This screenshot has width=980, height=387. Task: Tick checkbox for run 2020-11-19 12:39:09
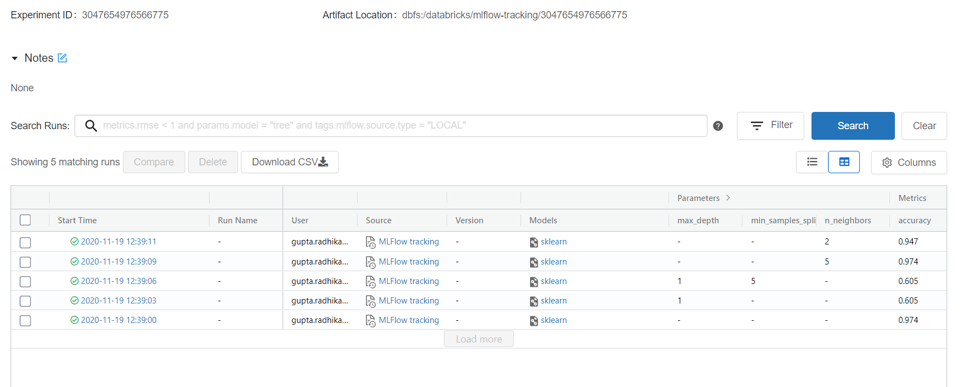tap(25, 262)
